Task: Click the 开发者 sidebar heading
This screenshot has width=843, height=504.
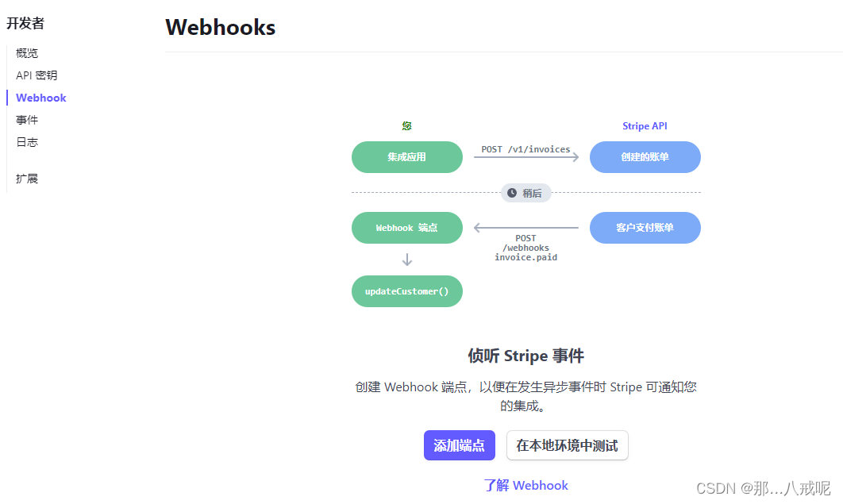Action: point(25,23)
